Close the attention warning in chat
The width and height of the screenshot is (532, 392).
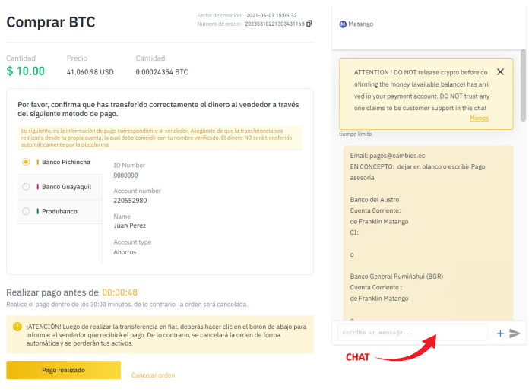[500, 72]
